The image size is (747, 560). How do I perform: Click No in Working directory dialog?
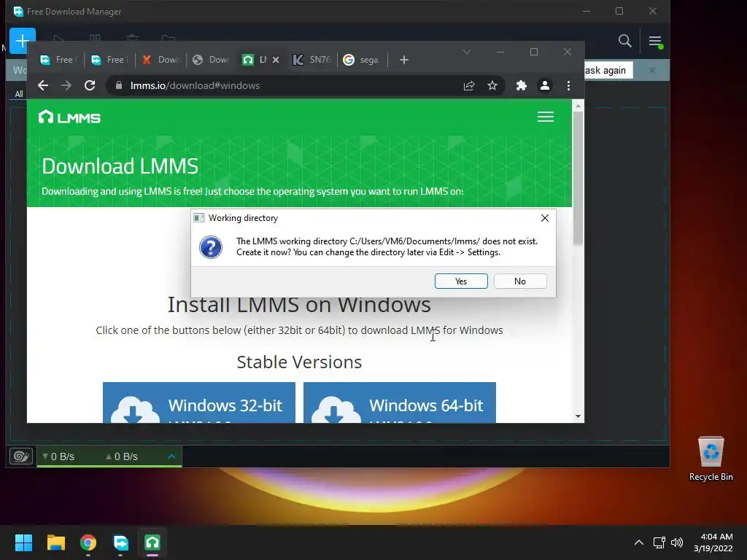click(x=519, y=281)
